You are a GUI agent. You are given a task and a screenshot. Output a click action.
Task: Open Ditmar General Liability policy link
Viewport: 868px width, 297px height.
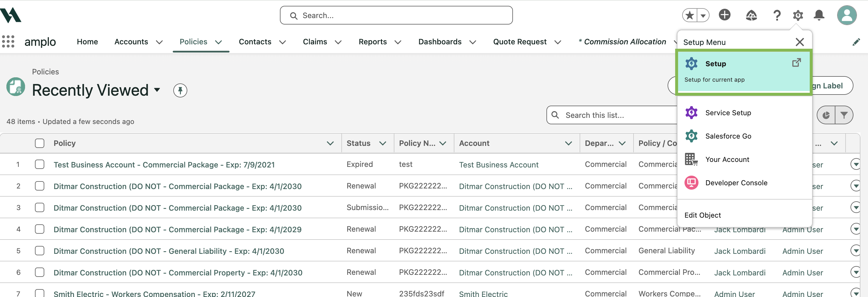pyautogui.click(x=169, y=251)
